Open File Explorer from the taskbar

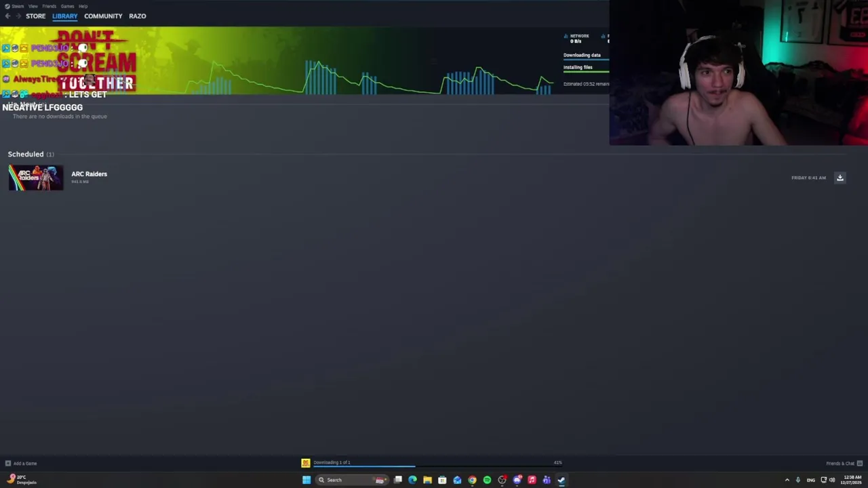(x=427, y=480)
